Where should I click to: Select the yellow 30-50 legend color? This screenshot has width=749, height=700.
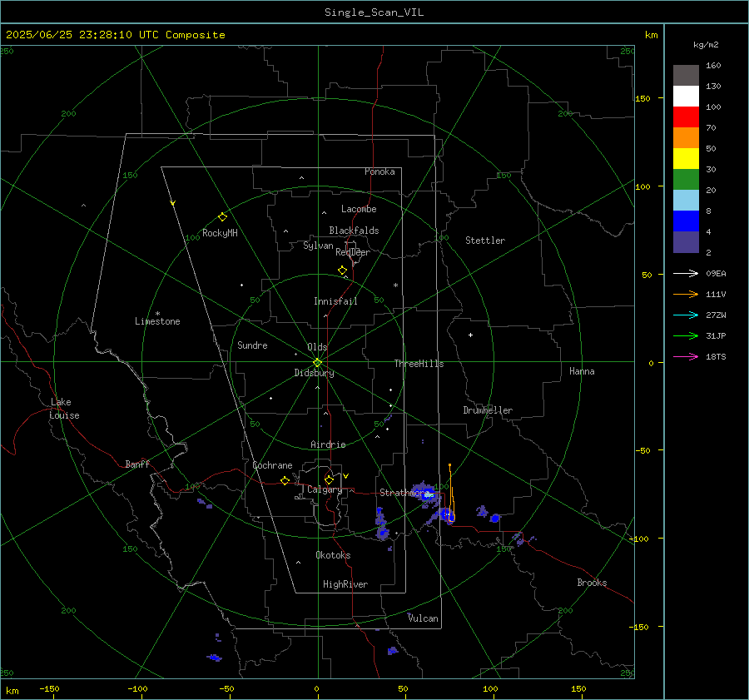(x=686, y=159)
